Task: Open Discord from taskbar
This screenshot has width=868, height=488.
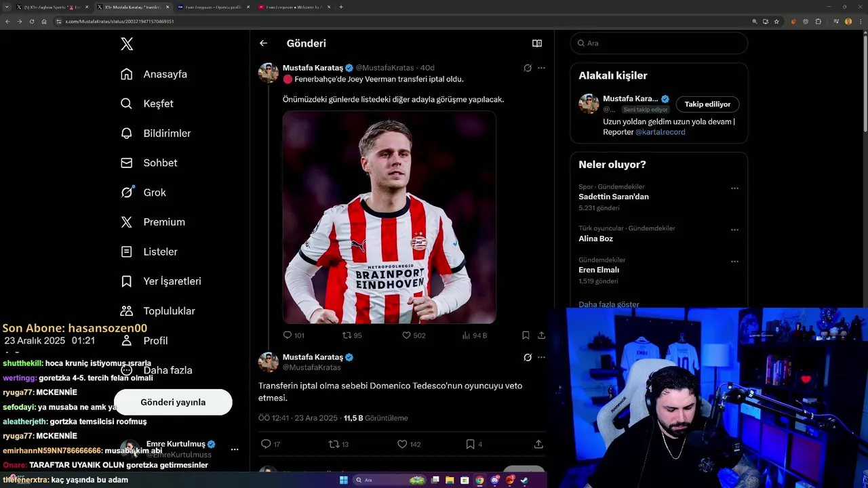Action: click(494, 480)
